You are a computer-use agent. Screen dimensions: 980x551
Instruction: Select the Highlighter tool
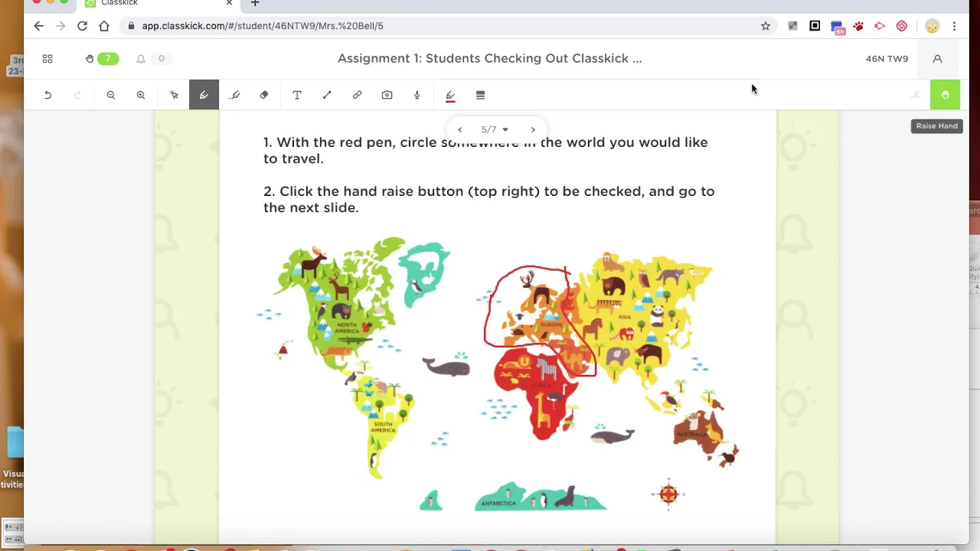point(234,95)
